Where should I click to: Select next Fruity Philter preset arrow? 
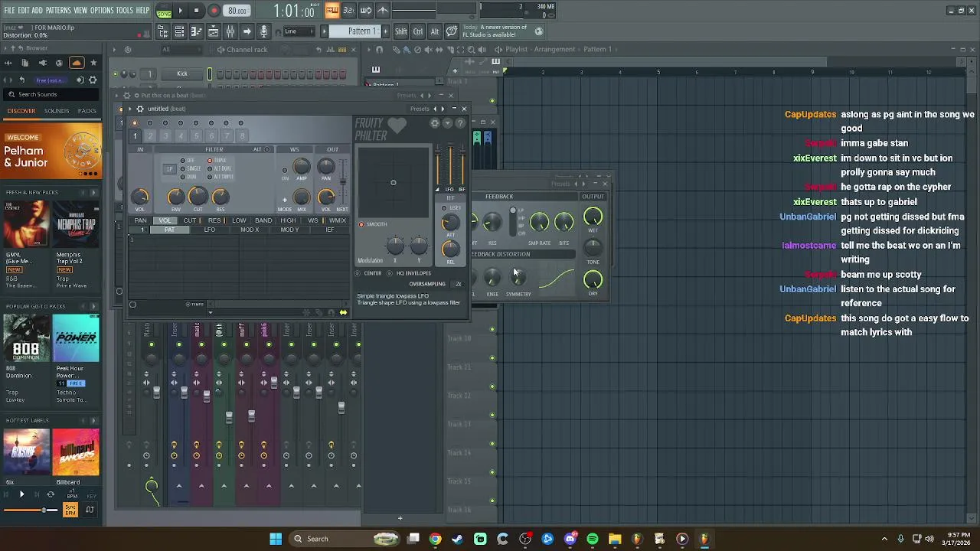[443, 109]
